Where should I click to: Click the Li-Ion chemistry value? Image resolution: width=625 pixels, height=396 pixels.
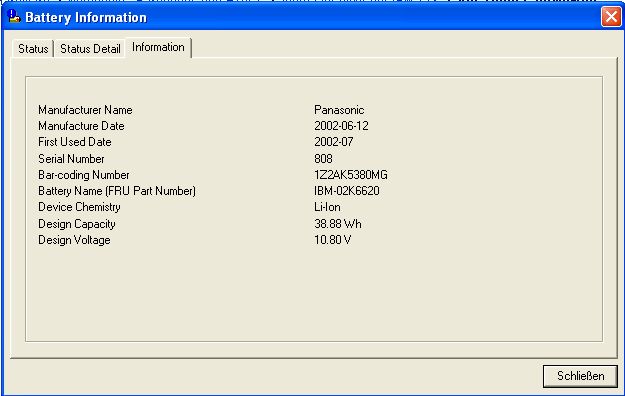327,207
